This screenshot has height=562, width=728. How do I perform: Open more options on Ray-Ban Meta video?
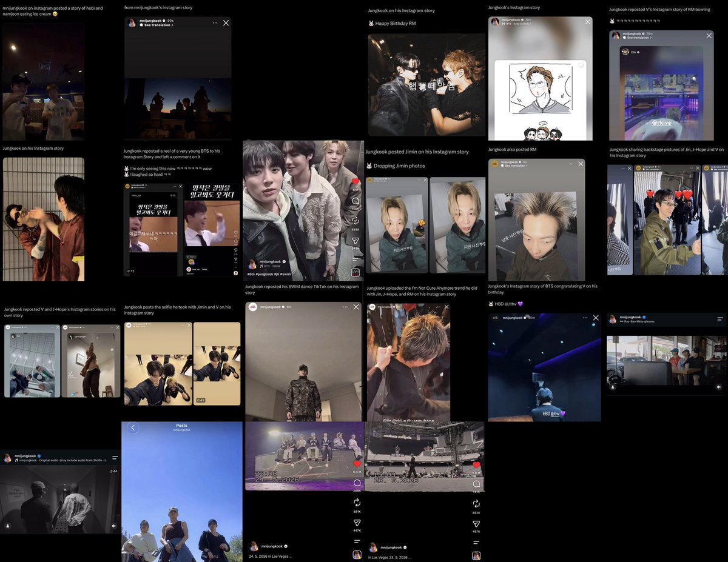[720, 319]
